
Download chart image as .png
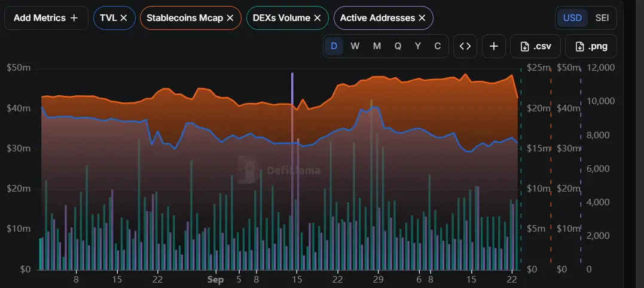591,46
